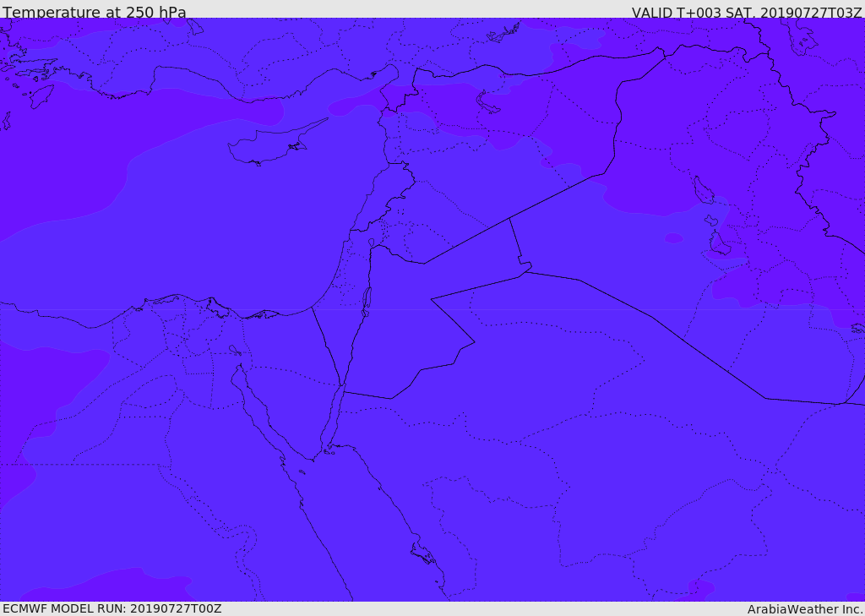The height and width of the screenshot is (616, 865).
Task: Click the 'ArabiaWeather Inc.' credit text
Action: pyautogui.click(x=805, y=609)
